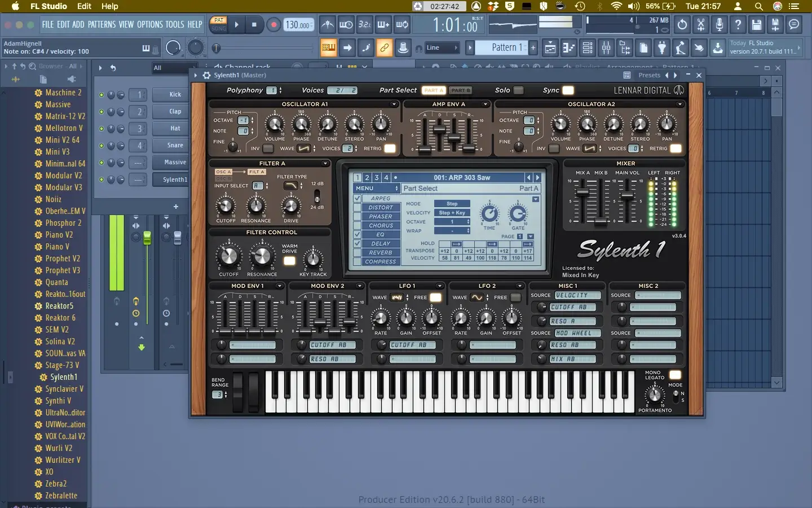Image resolution: width=812 pixels, height=508 pixels.
Task: Start playback with the transport play button
Action: [x=236, y=25]
